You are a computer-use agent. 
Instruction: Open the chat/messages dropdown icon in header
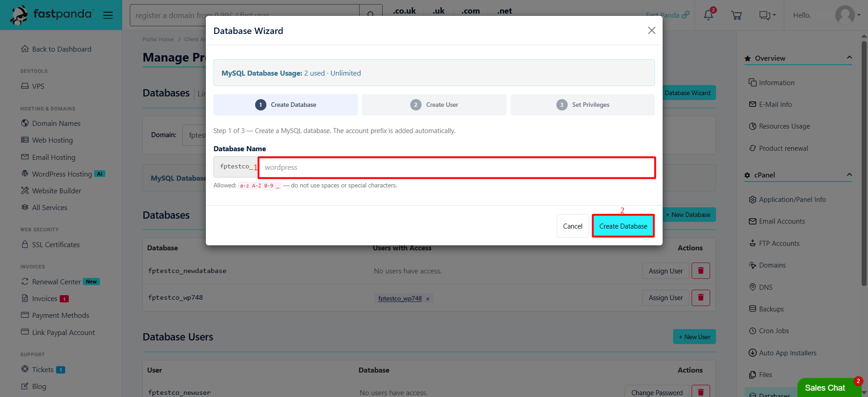point(767,15)
